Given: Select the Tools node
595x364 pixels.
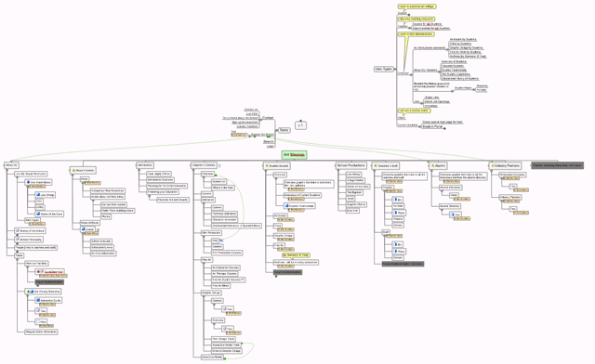Looking at the screenshot, I should tap(284, 130).
